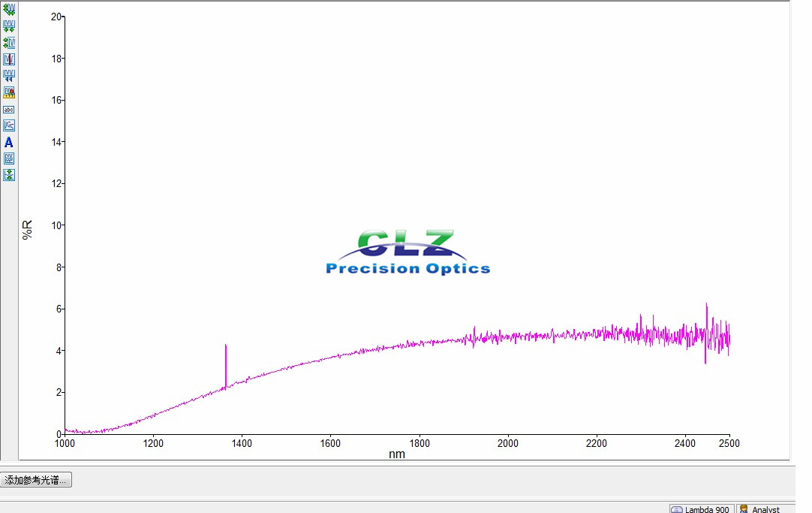Viewport: 812px width, 513px height.
Task: Click the vertical expand spectra icon
Action: click(x=9, y=175)
